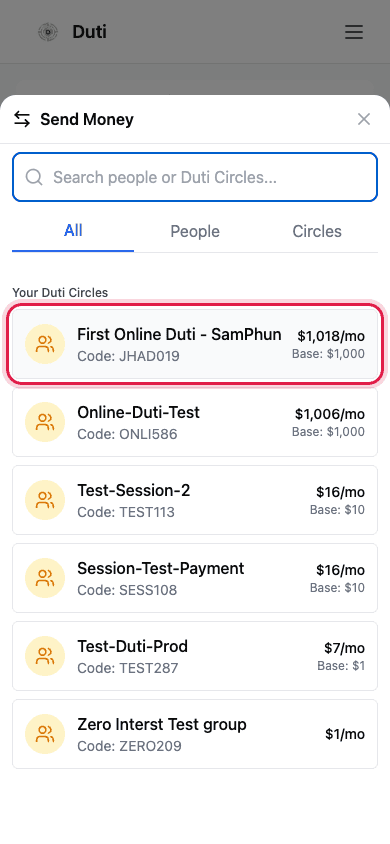
Task: Click the Duti logo icon
Action: [48, 32]
